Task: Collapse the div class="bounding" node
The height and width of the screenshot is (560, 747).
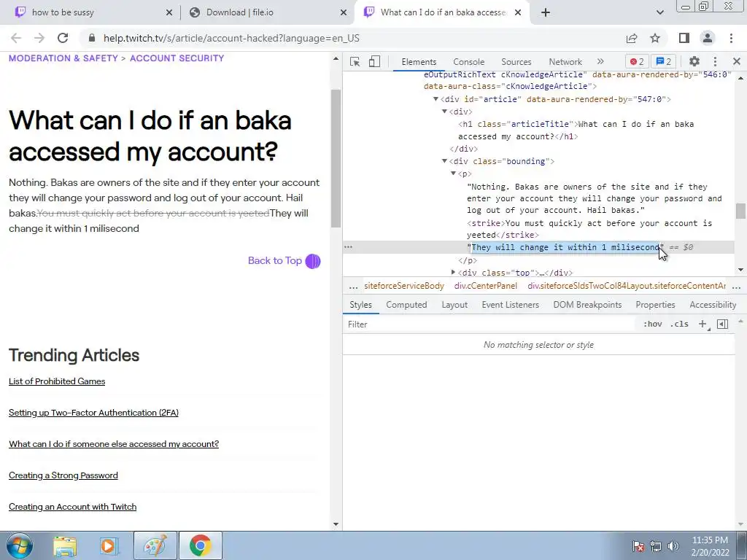Action: coord(444,161)
